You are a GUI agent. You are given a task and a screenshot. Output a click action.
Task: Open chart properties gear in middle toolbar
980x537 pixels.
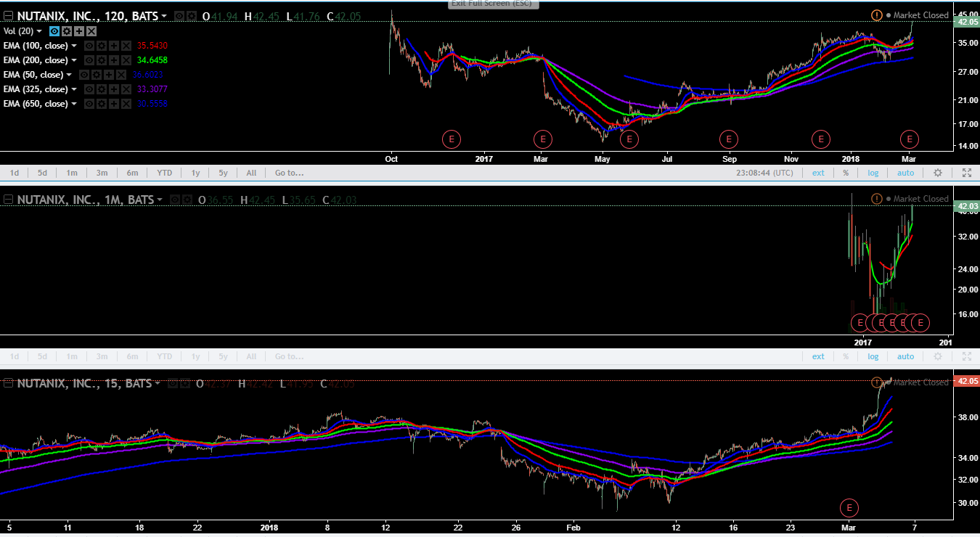[x=938, y=356]
